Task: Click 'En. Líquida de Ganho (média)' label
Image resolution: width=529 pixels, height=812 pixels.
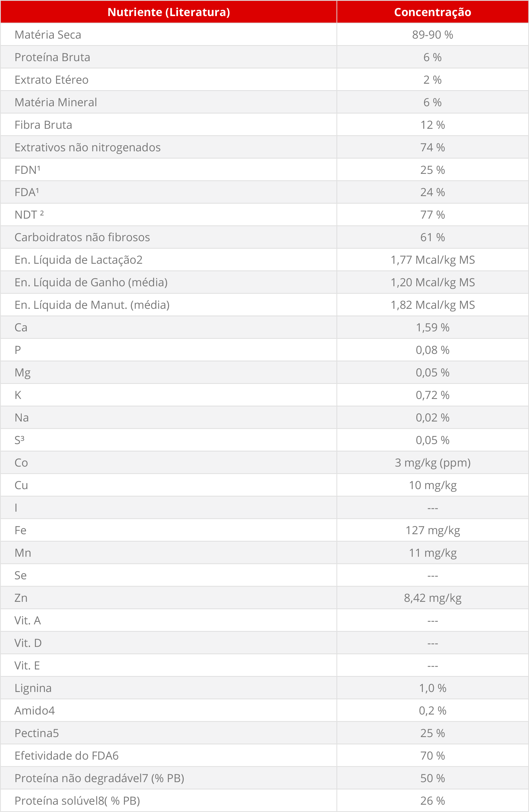Action: coord(91,283)
